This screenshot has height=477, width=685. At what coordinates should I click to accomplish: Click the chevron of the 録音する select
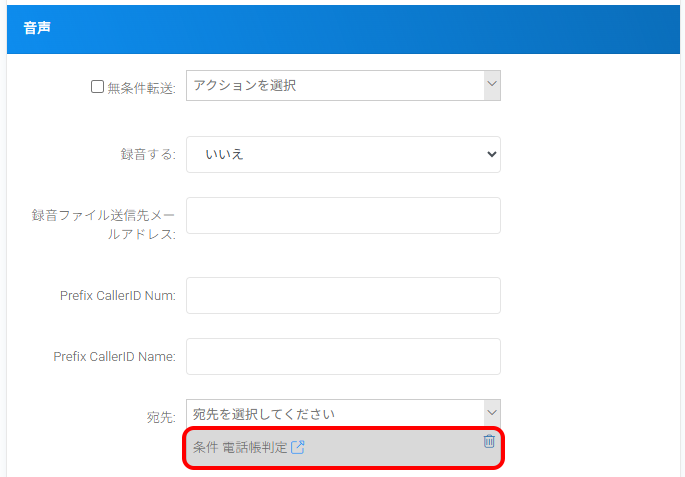click(490, 154)
